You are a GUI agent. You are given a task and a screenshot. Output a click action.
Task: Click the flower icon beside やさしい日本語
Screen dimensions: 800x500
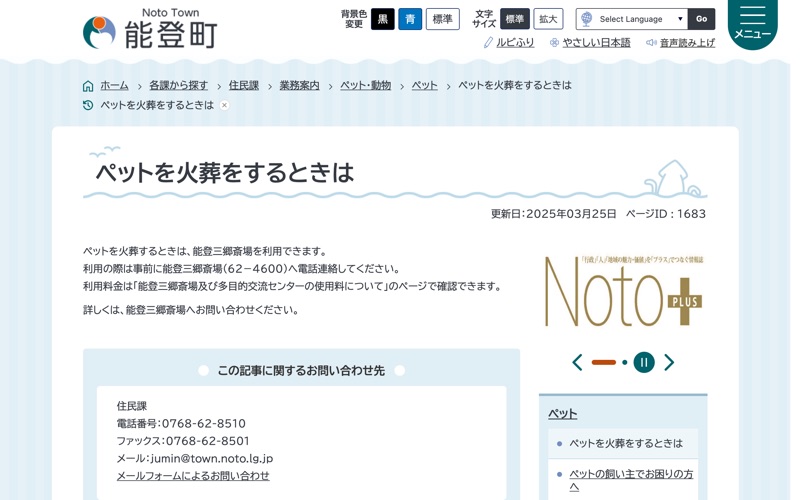point(554,43)
